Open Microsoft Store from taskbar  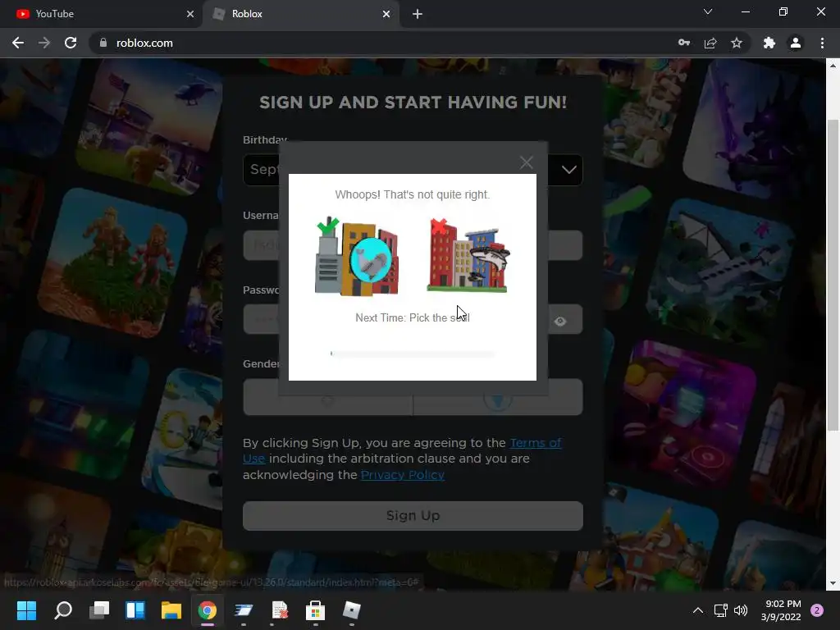click(x=315, y=610)
